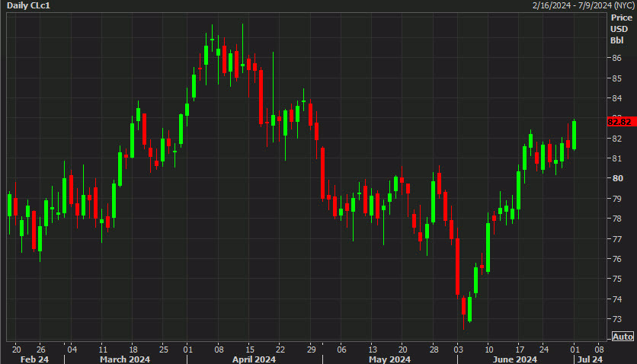Select the bold 80 price axis label

pos(617,178)
